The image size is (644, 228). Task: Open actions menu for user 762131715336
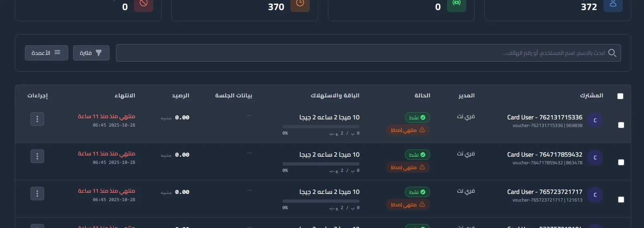pos(37,119)
